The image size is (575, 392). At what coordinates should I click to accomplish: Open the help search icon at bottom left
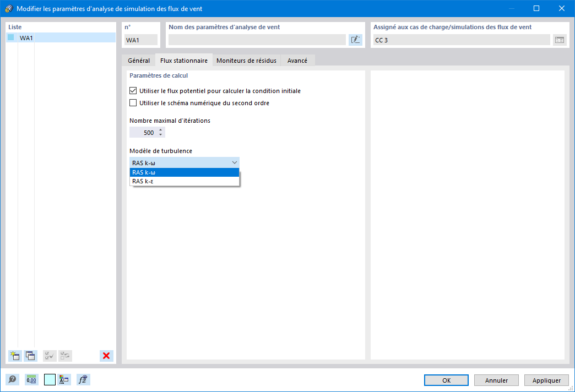(13, 379)
